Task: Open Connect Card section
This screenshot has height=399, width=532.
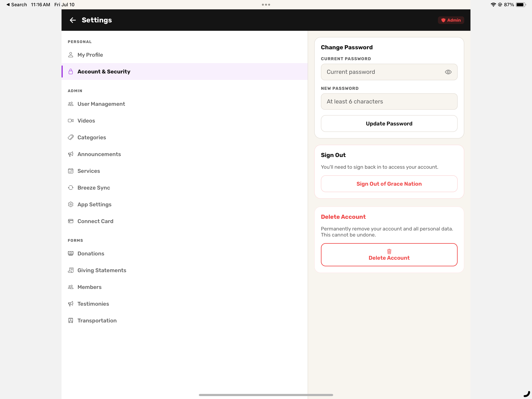Action: click(x=185, y=221)
